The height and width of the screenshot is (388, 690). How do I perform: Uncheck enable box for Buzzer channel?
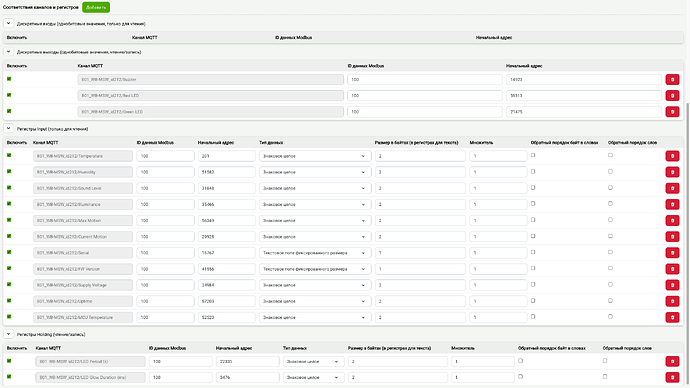tap(9, 79)
